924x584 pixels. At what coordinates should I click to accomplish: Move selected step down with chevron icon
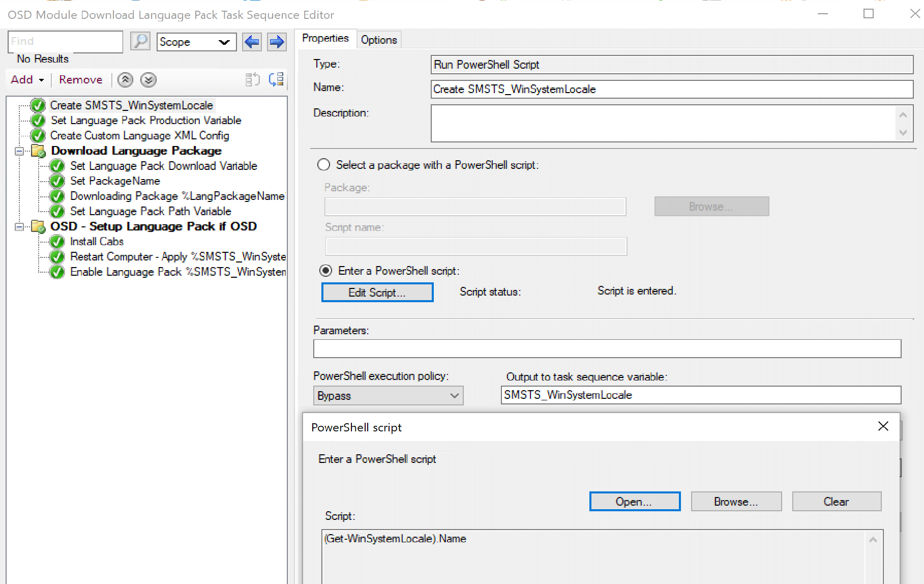(x=148, y=80)
